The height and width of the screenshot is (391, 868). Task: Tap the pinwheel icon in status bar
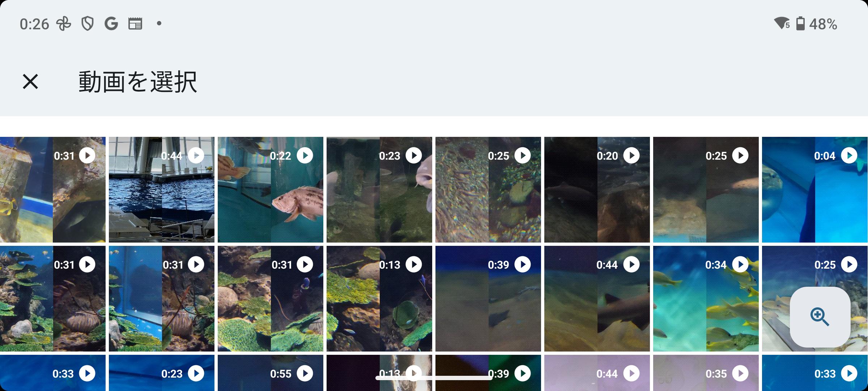click(x=64, y=24)
